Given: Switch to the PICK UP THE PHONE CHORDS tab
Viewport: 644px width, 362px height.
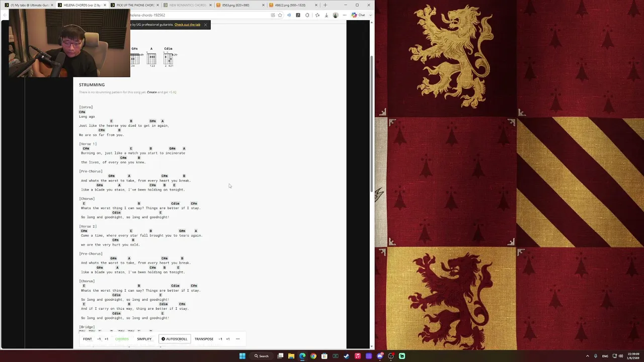Looking at the screenshot, I should coord(133,5).
